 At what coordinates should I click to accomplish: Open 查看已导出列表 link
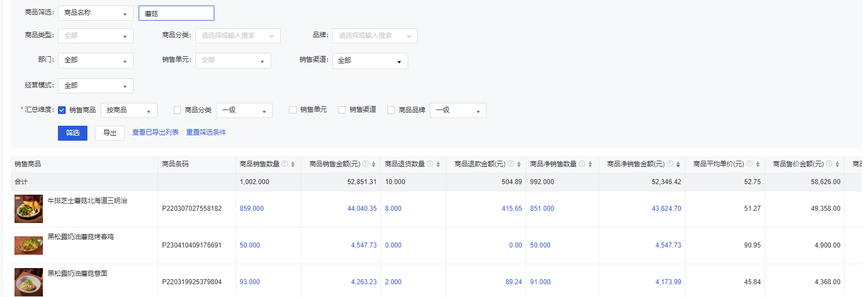[155, 132]
